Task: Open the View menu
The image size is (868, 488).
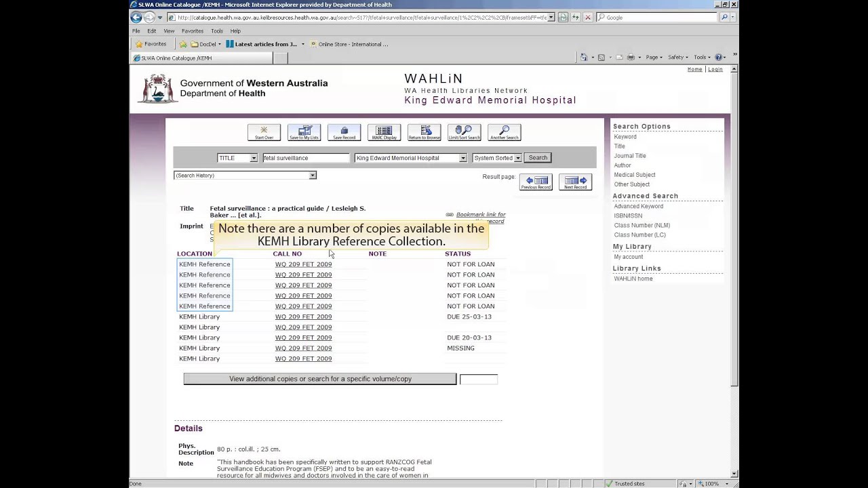Action: [x=169, y=31]
